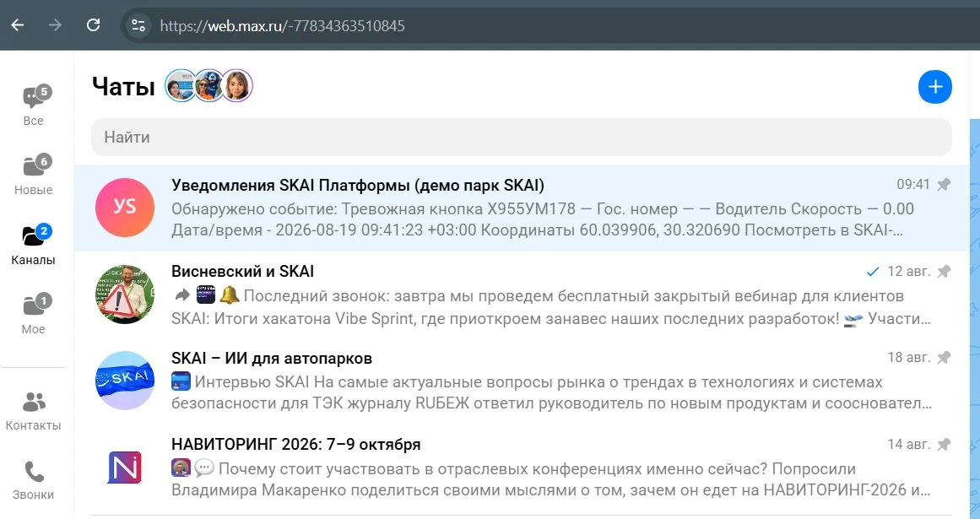Open НАВИТОРИНГ 2026: 7–9 октября channel
Image resolution: width=980 pixels, height=519 pixels.
(522, 468)
